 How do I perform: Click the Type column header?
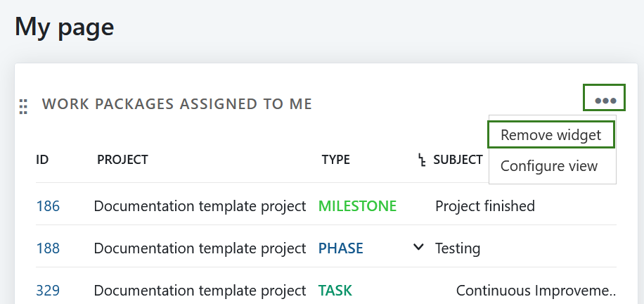pyautogui.click(x=335, y=160)
